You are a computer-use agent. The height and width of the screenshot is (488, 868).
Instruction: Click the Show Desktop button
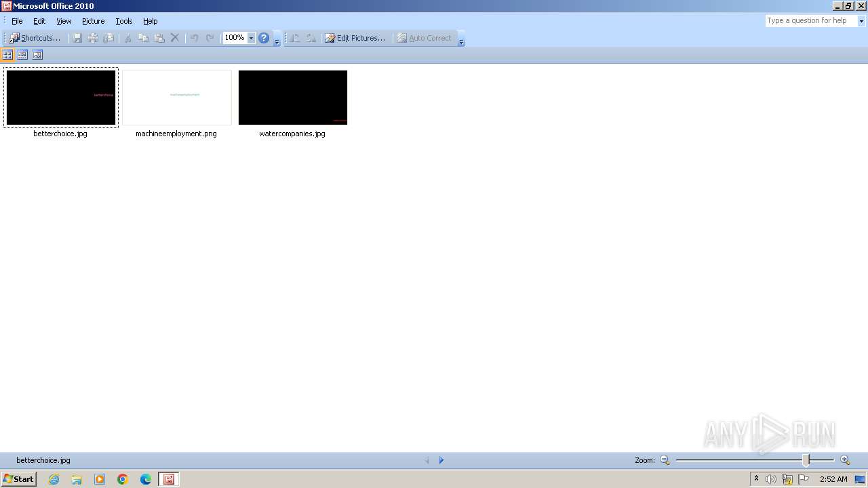860,479
